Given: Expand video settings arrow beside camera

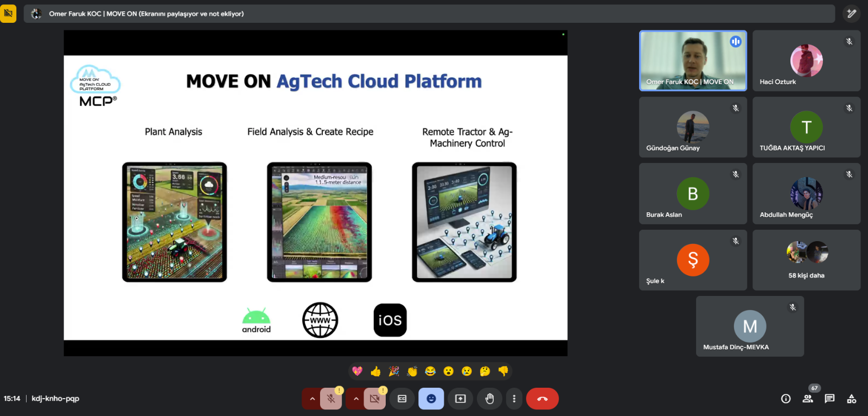Looking at the screenshot, I should pos(356,399).
